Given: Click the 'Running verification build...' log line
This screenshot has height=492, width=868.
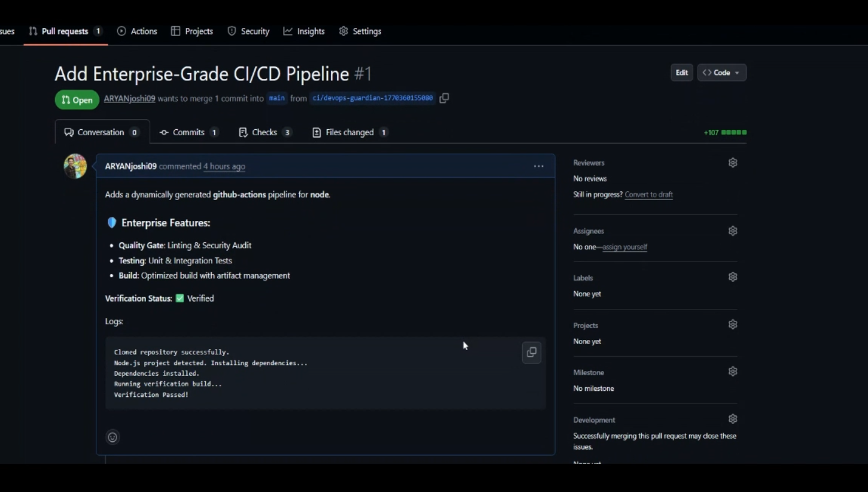Looking at the screenshot, I should [168, 384].
